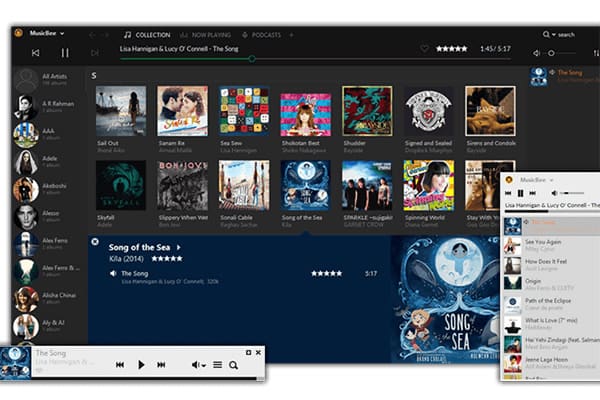Go to previous track in bottom mini player
The width and height of the screenshot is (600, 400).
pos(120,365)
